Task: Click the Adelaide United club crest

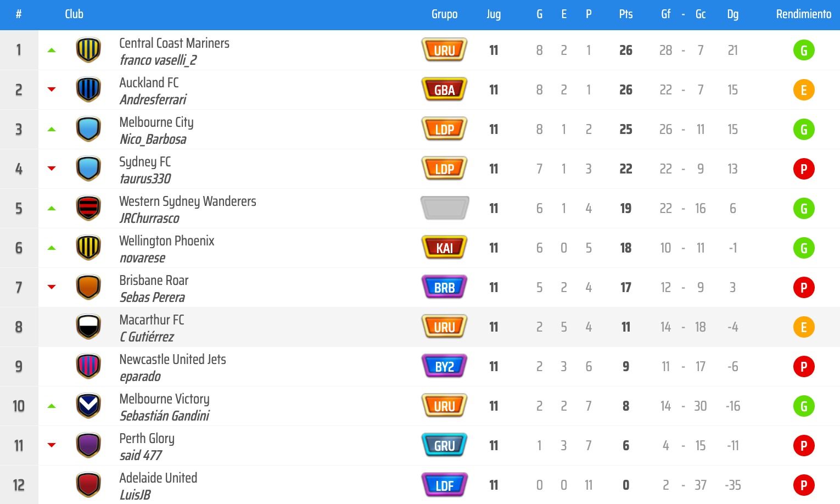Action: (x=88, y=485)
